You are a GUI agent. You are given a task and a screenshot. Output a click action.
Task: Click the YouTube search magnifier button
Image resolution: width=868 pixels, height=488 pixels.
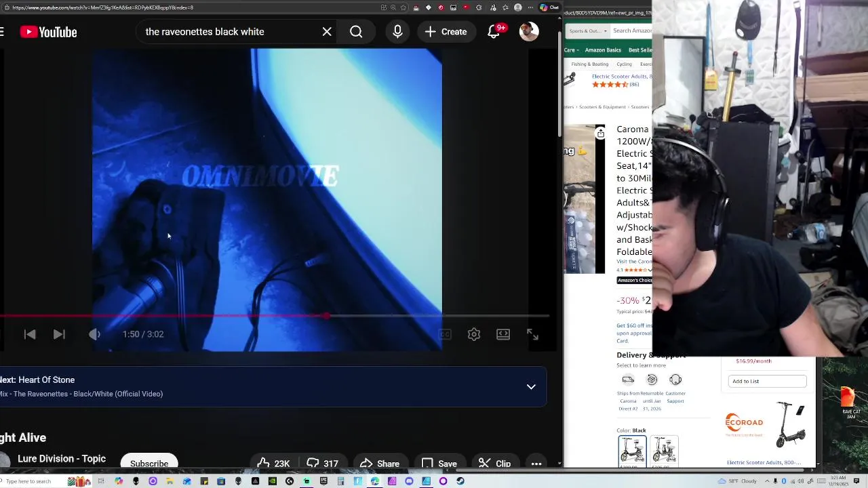pyautogui.click(x=356, y=32)
